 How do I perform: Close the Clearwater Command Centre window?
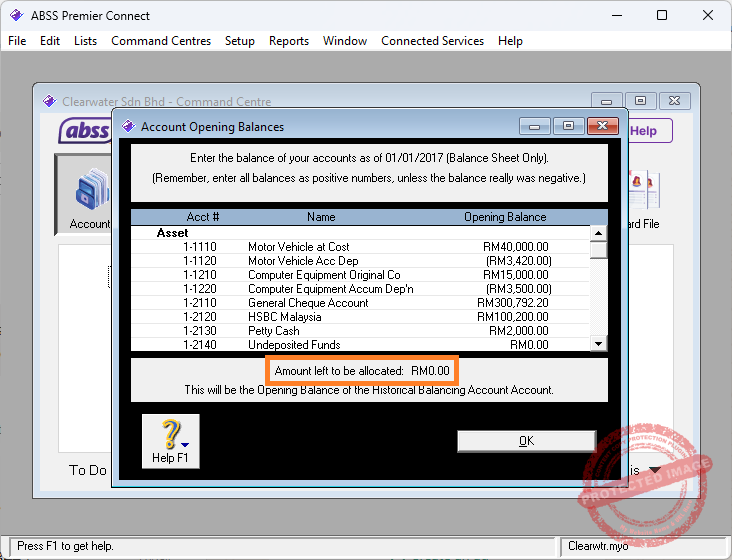pyautogui.click(x=674, y=101)
